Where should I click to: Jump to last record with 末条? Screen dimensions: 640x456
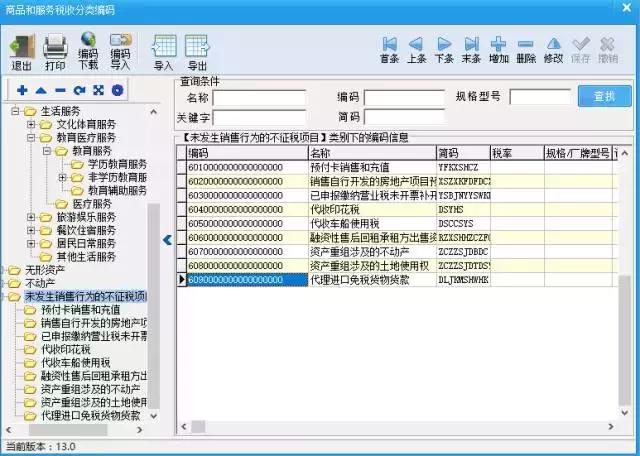coord(471,50)
